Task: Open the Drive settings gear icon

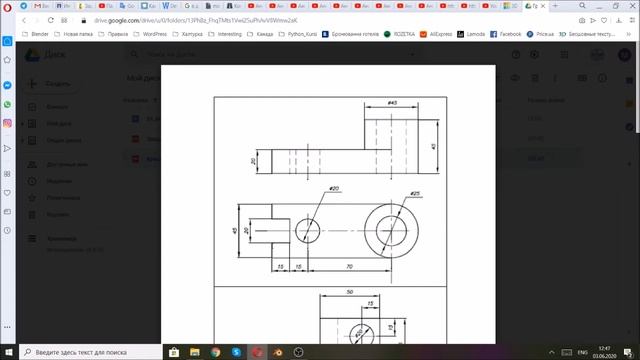Action: tap(534, 55)
